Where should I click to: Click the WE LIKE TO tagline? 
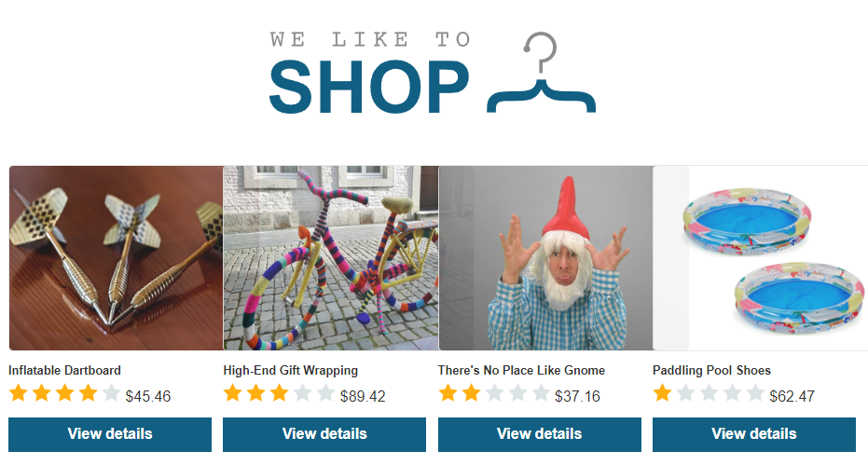[x=370, y=39]
